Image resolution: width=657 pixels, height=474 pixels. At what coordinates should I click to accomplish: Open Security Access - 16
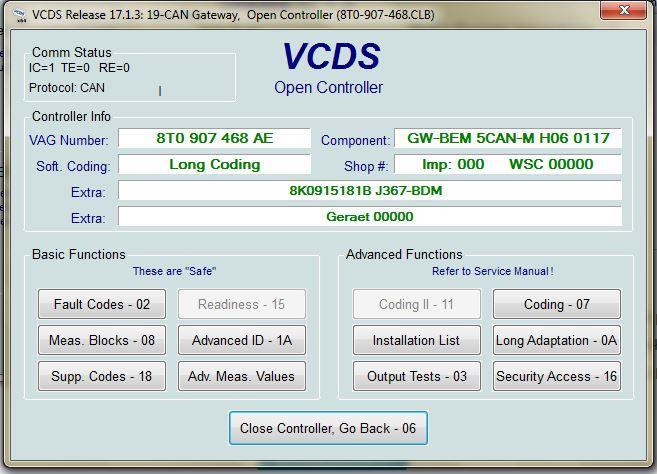(x=557, y=376)
